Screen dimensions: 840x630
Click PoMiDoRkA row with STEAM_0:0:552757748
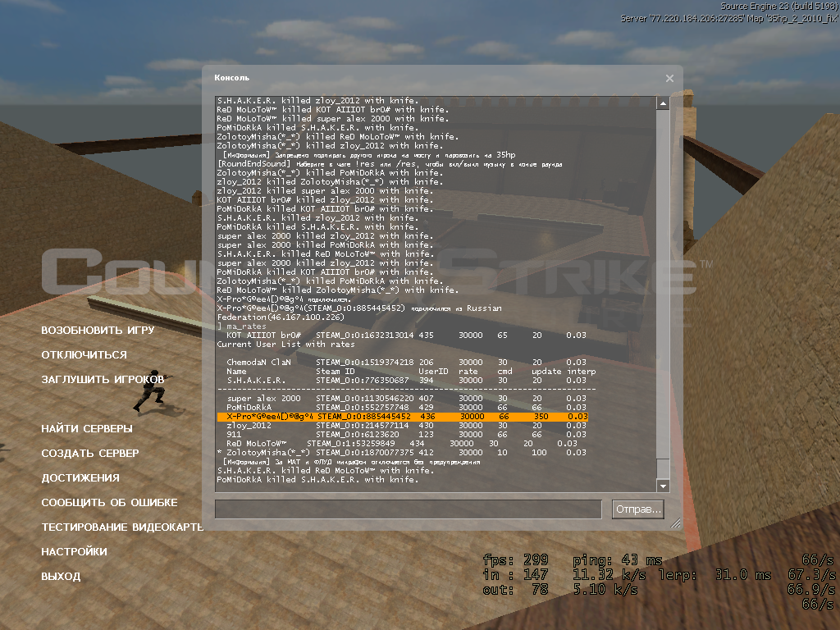[406, 408]
